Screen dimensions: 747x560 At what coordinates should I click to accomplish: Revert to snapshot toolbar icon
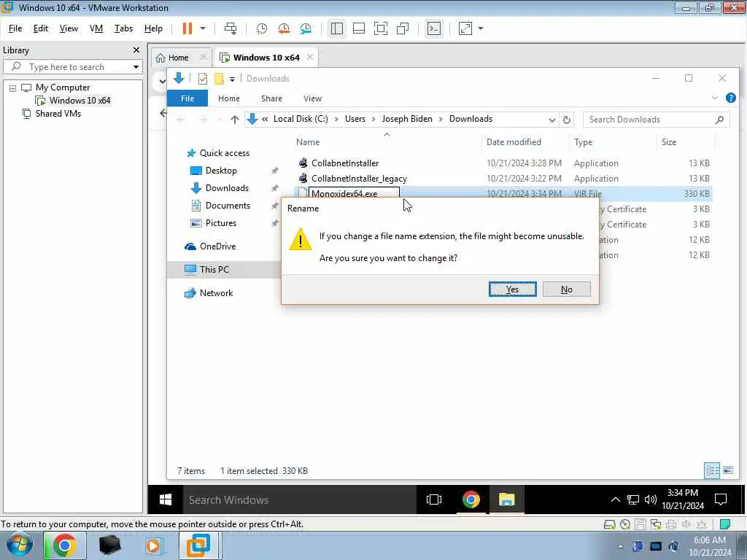(284, 28)
